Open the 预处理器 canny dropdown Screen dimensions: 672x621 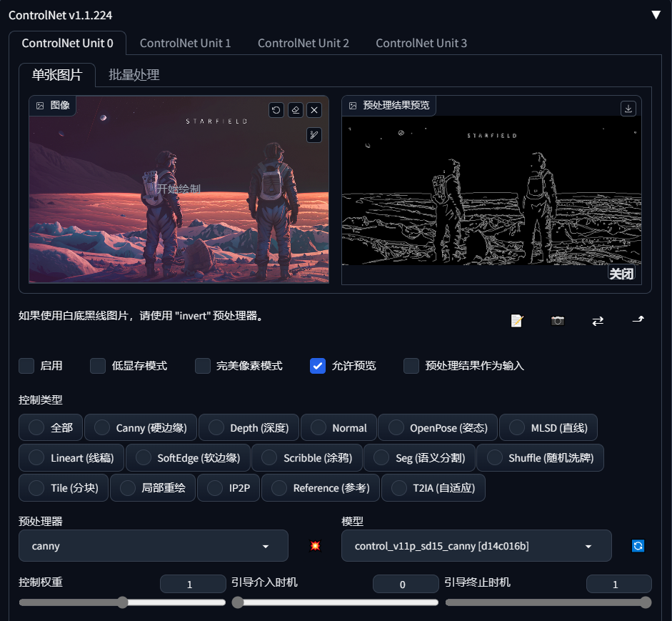tap(154, 545)
